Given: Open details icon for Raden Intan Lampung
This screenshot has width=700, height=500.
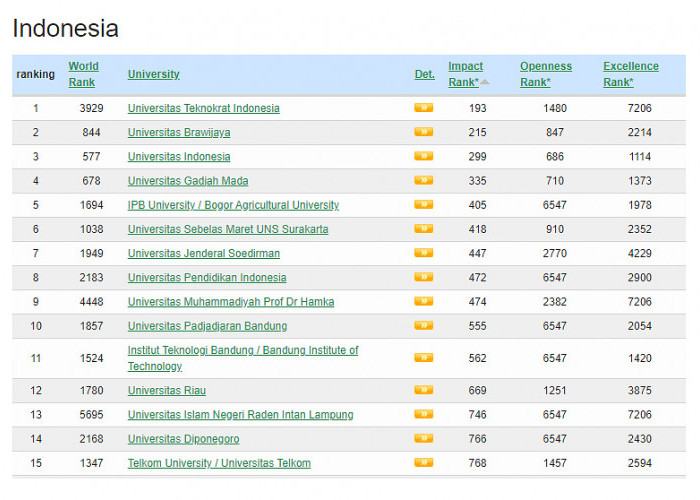Looking at the screenshot, I should [423, 414].
